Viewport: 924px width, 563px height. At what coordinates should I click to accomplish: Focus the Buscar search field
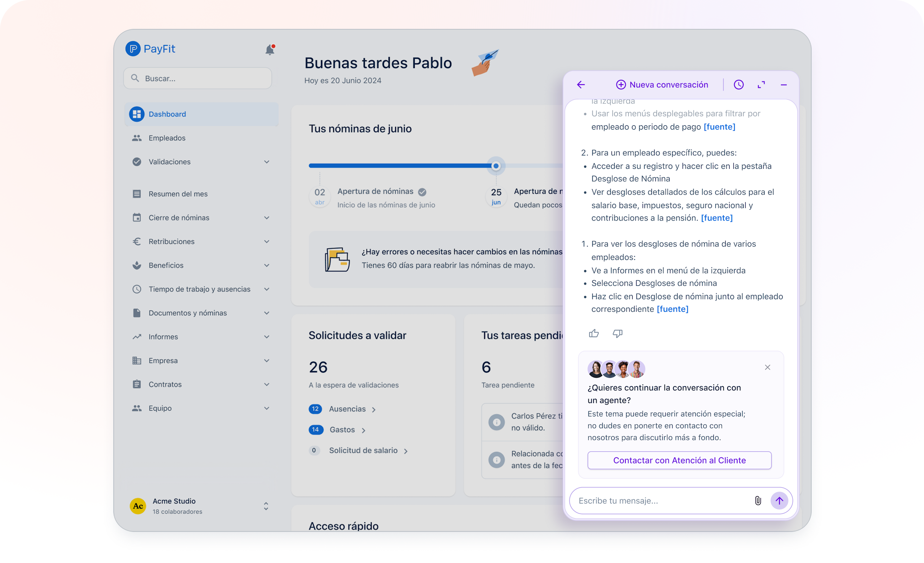(x=198, y=78)
